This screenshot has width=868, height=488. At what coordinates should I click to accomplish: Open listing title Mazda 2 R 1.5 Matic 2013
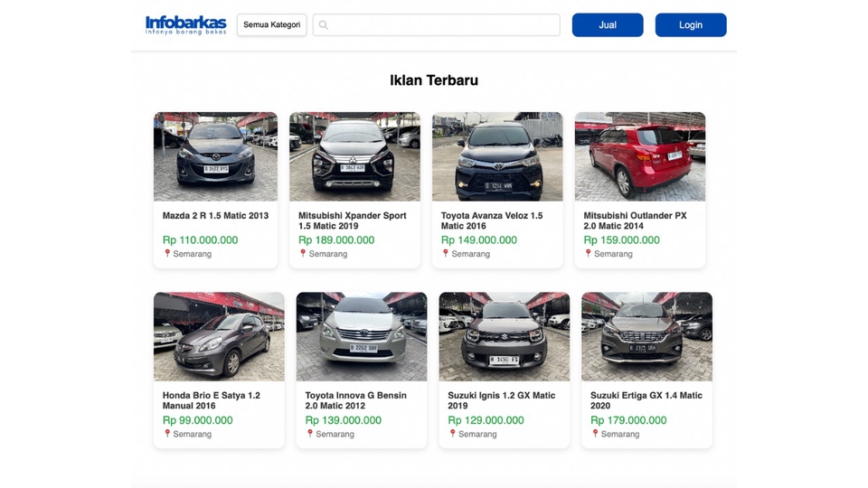215,216
